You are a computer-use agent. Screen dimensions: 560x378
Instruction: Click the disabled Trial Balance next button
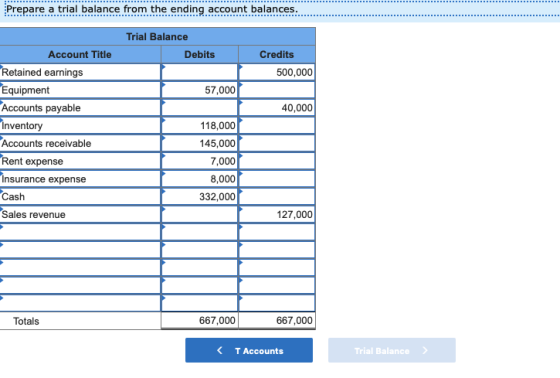tap(392, 350)
